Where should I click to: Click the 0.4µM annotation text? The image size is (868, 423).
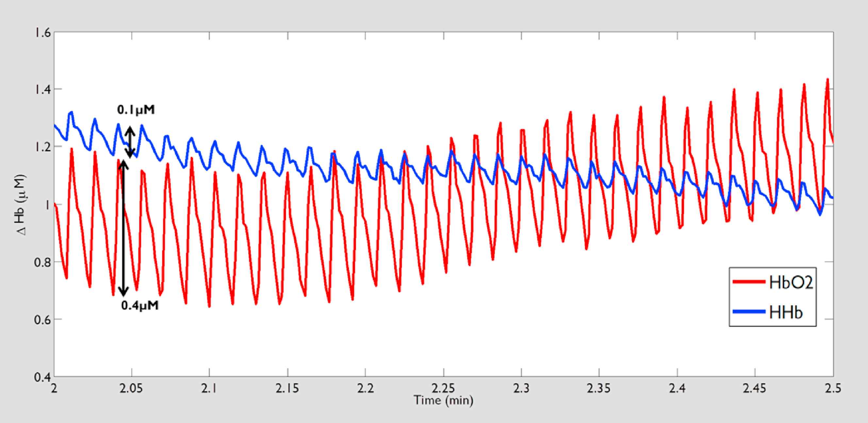point(140,305)
